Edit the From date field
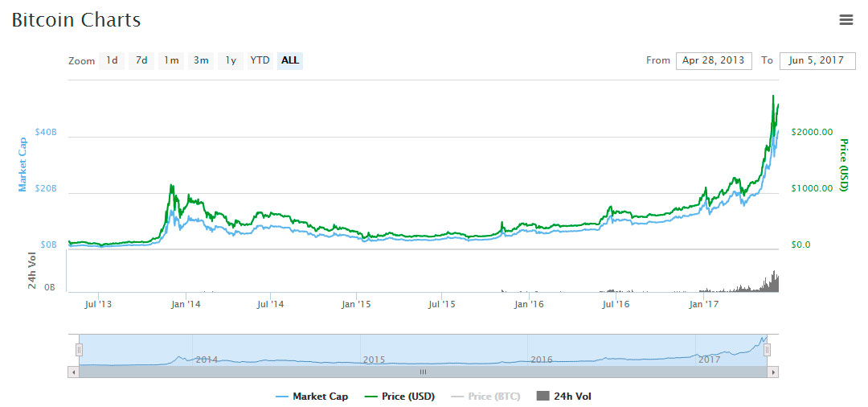 pyautogui.click(x=714, y=60)
